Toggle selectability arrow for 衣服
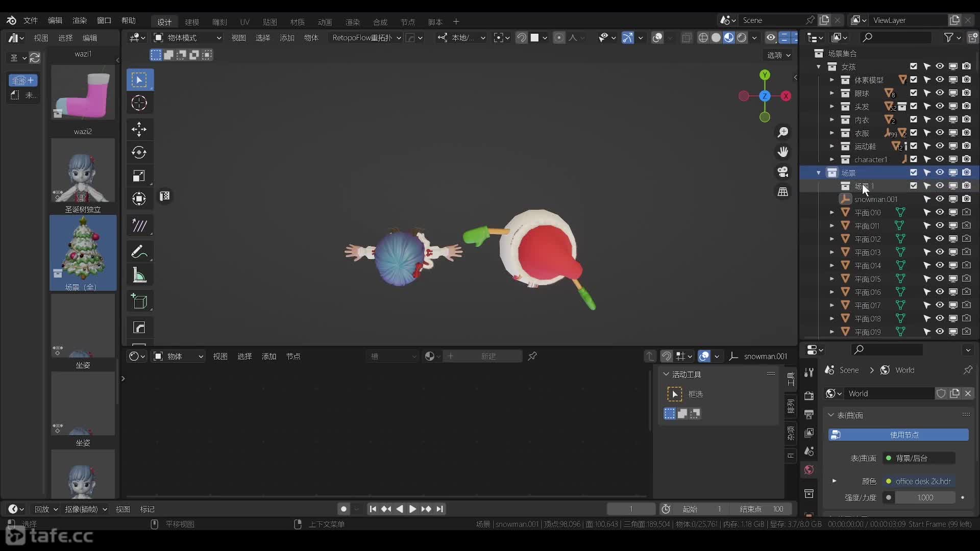The width and height of the screenshot is (980, 551). point(927,133)
